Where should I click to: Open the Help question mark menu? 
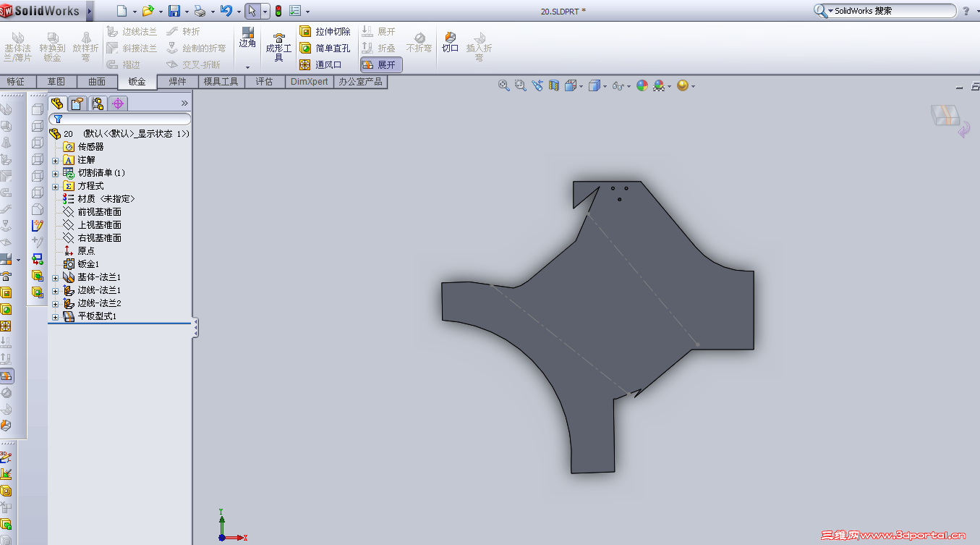pyautogui.click(x=966, y=11)
